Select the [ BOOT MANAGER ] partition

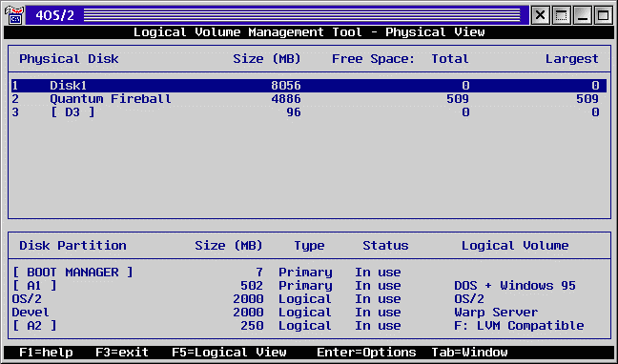pos(72,273)
